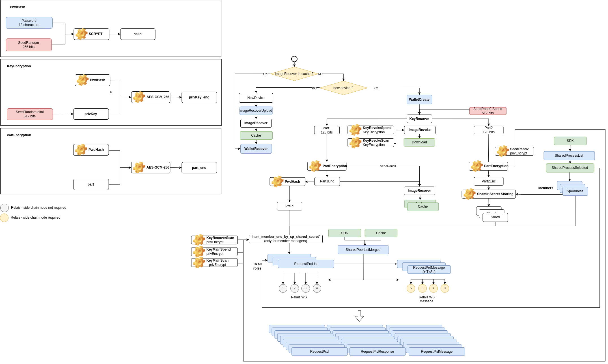Select the SeedRandom 256 bits box
The image size is (608, 364).
tap(29, 45)
